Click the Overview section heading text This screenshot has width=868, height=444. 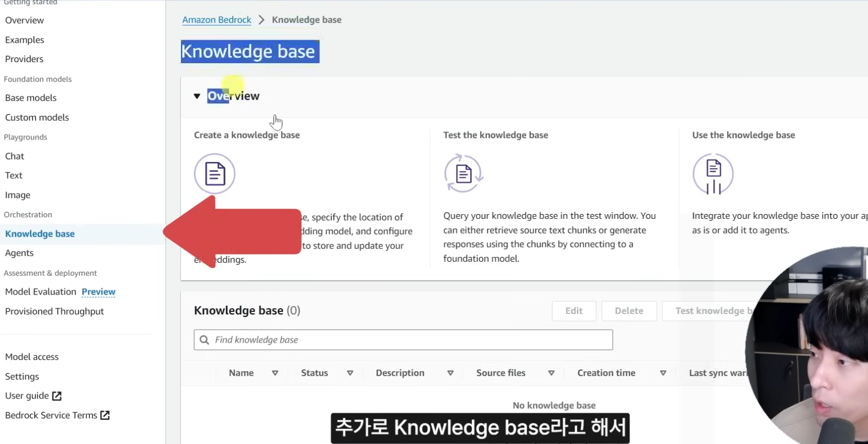click(233, 96)
